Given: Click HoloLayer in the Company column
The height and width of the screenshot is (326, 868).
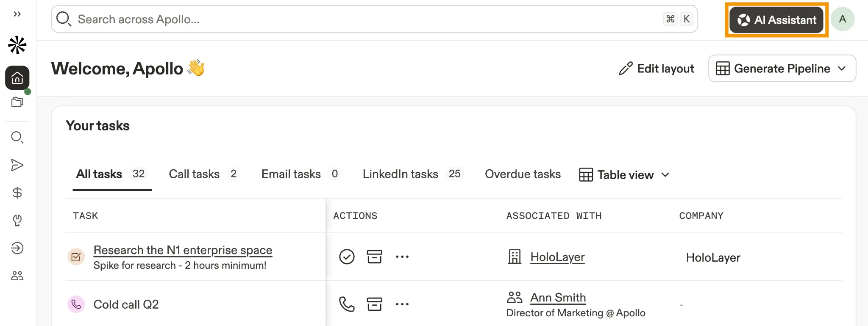Looking at the screenshot, I should (x=713, y=257).
